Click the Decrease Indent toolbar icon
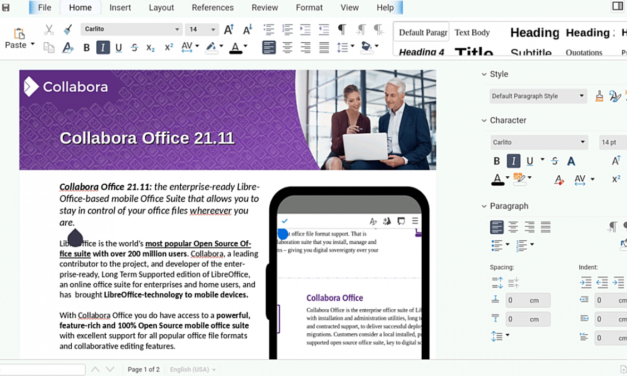Image resolution: width=627 pixels, height=376 pixels. coord(324,29)
